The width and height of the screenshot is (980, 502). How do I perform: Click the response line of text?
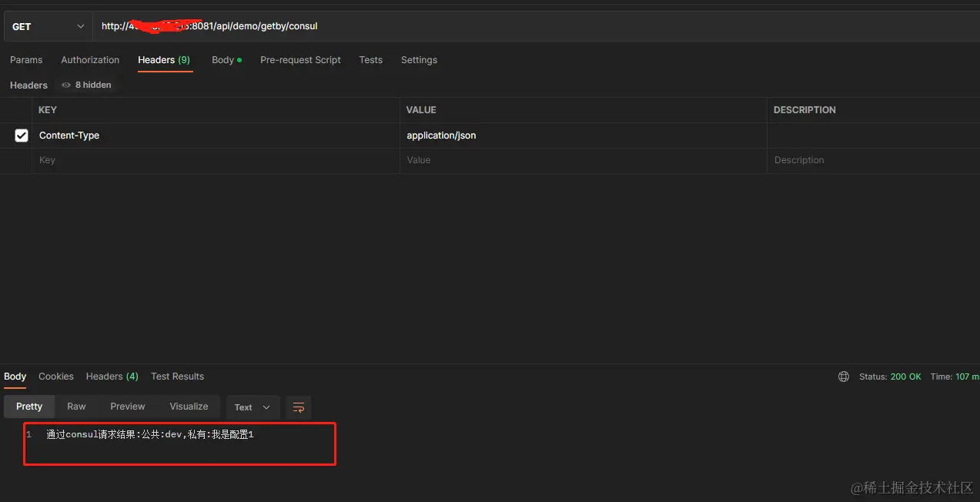pos(150,435)
